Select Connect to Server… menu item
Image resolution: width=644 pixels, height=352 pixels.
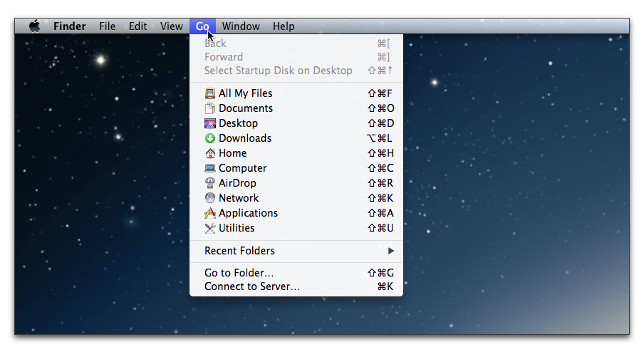[251, 286]
